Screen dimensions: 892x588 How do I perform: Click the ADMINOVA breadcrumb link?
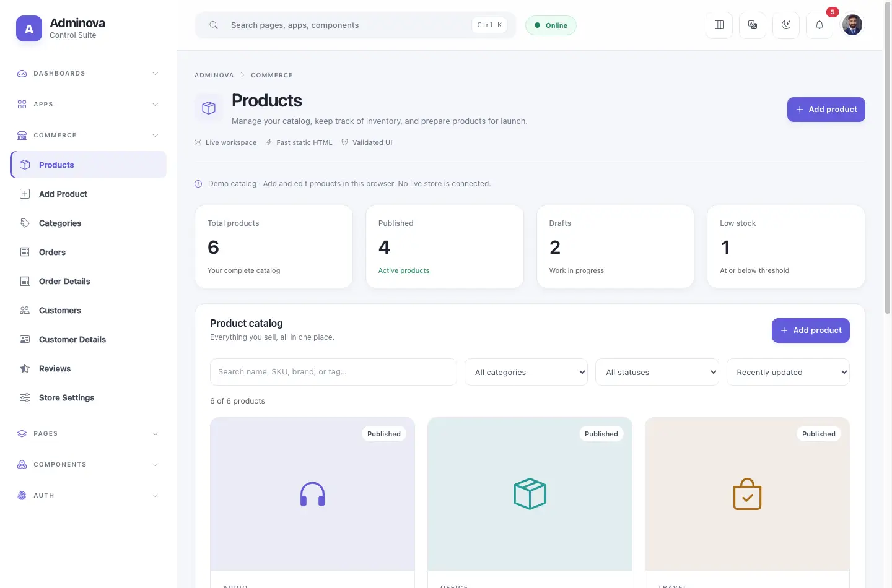tap(214, 76)
